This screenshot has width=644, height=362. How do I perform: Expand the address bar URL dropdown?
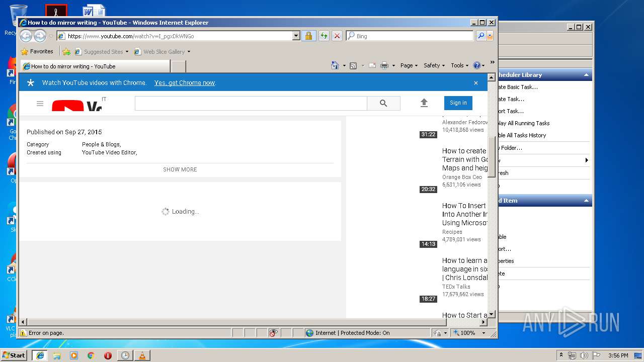point(296,36)
